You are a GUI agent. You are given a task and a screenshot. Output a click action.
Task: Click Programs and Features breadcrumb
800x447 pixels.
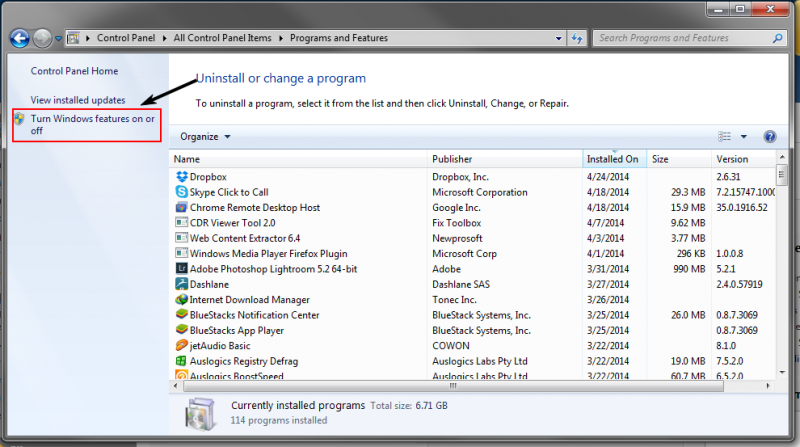pos(339,38)
